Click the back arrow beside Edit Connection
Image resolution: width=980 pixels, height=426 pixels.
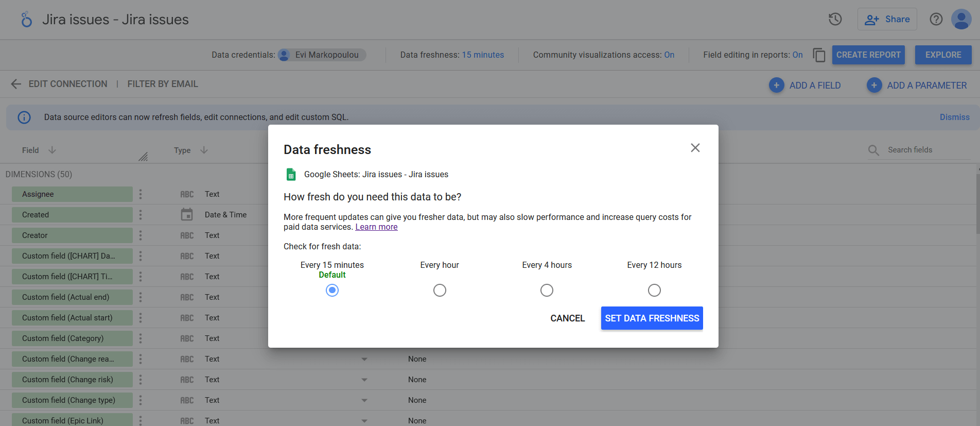pos(16,84)
